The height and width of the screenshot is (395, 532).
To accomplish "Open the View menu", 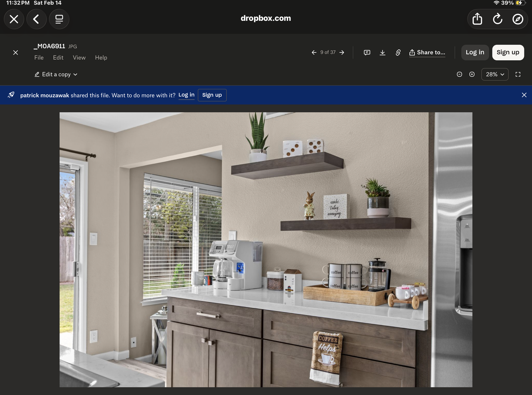I will [79, 58].
